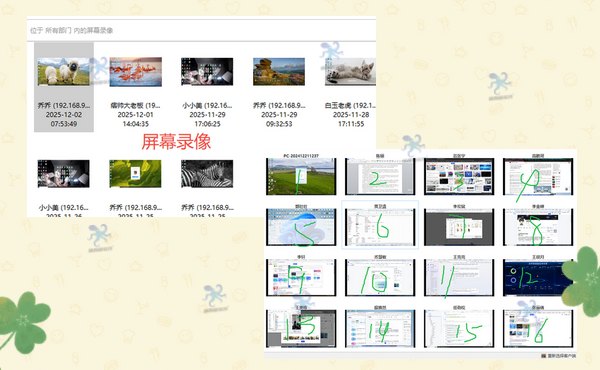The width and height of the screenshot is (600, 370).
Task: Open the sheep wallpaper recording thumbnail
Action: tap(64, 72)
